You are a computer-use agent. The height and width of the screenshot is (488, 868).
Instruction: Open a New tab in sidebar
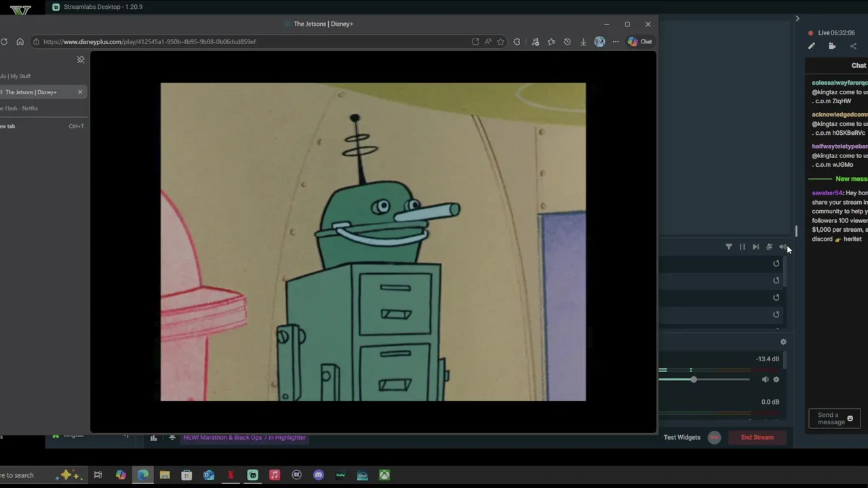click(43, 126)
